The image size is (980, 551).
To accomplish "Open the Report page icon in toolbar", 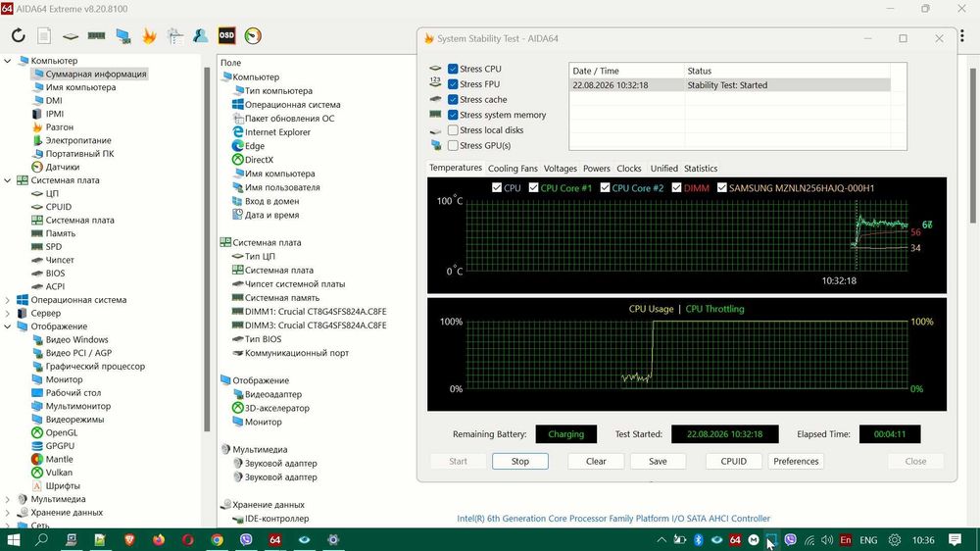I will [x=44, y=35].
